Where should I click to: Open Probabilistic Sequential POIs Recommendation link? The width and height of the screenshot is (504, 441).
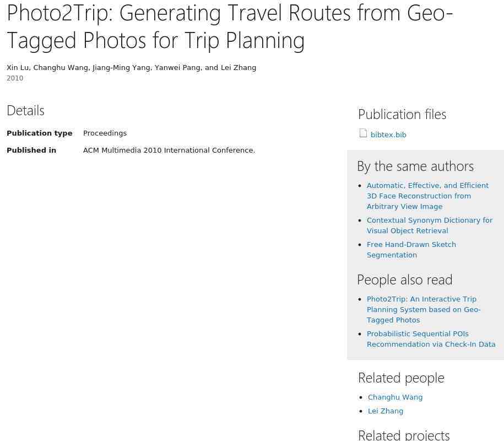[x=431, y=339]
